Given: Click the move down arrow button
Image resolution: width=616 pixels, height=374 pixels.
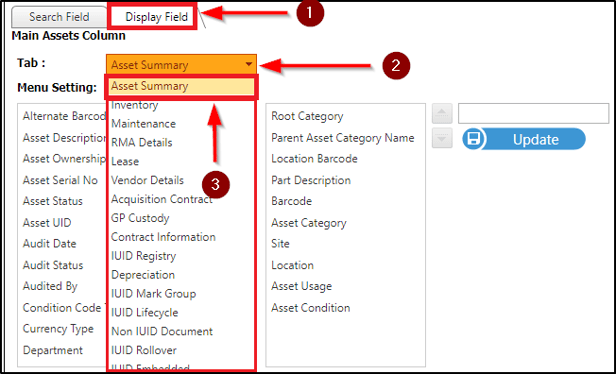Looking at the screenshot, I should [442, 138].
